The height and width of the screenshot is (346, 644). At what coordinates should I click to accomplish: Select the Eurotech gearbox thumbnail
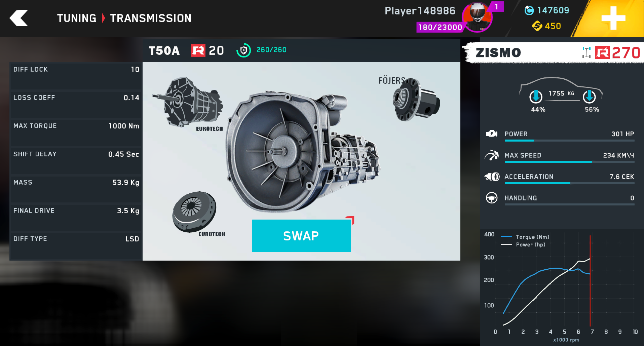[188, 103]
